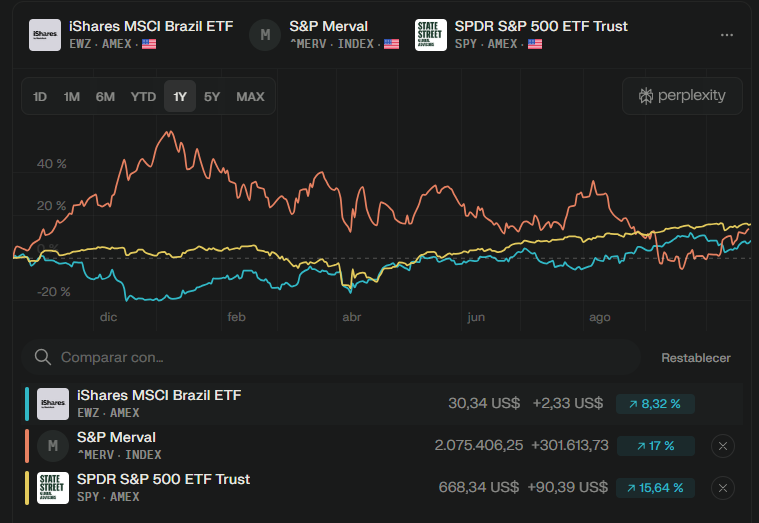Show the MAX time range
759x523 pixels.
[x=250, y=97]
